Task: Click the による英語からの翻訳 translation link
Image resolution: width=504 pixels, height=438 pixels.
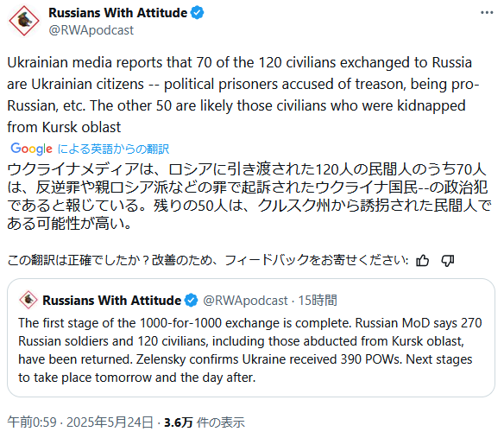Action: [113, 149]
